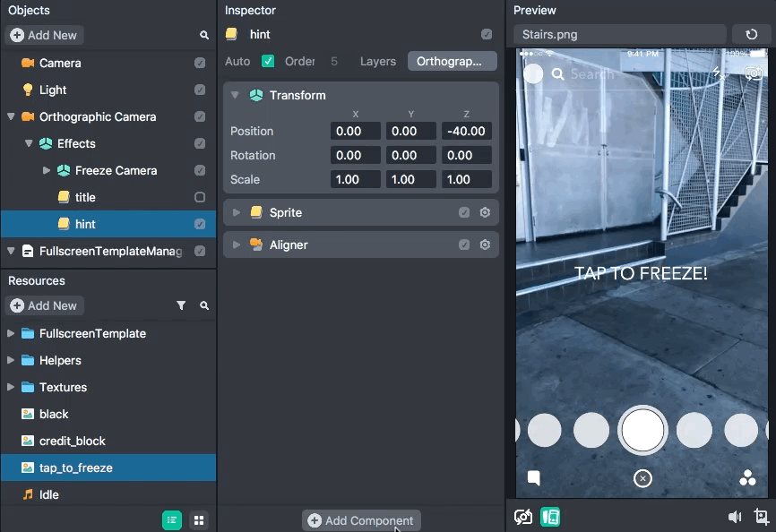Expand the Freeze Camera tree item

click(x=47, y=170)
